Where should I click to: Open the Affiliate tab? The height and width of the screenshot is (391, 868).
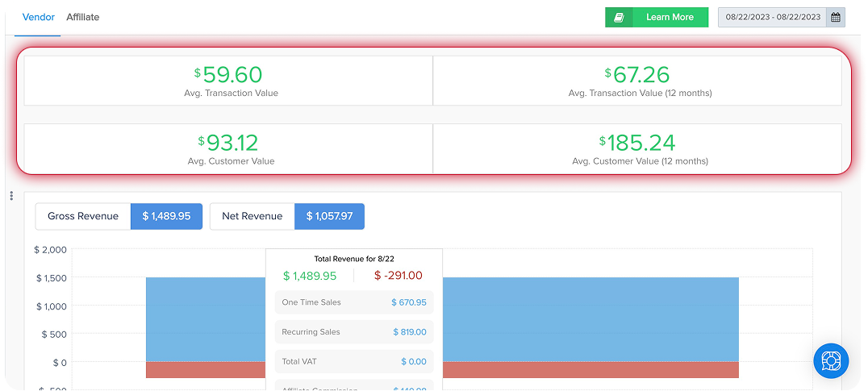coord(83,17)
